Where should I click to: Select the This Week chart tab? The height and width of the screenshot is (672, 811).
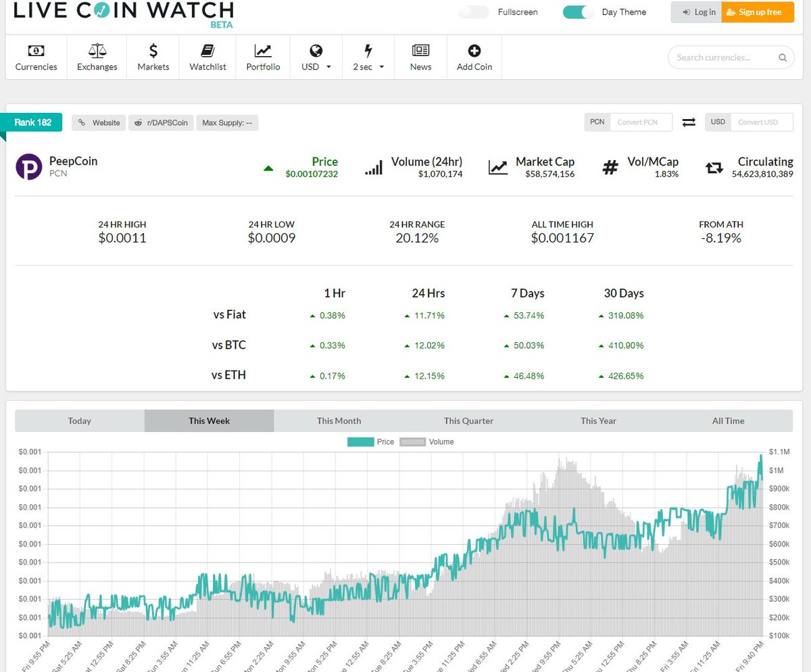click(x=210, y=421)
